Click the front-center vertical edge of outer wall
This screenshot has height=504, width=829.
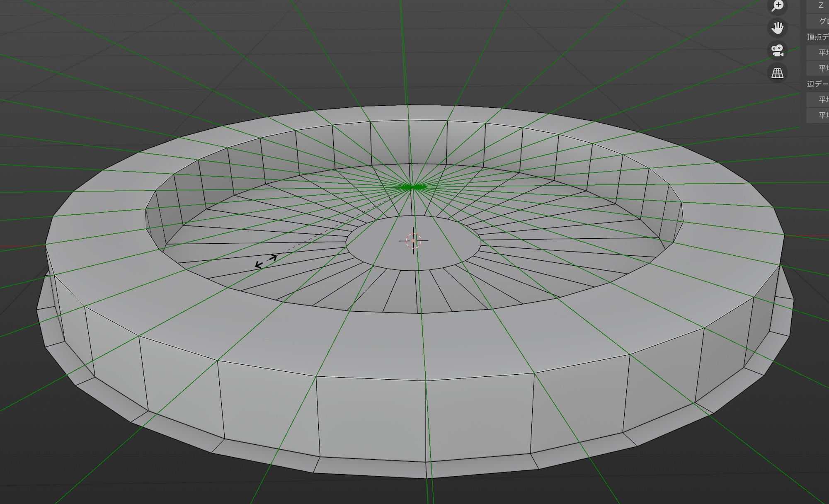pos(426,421)
